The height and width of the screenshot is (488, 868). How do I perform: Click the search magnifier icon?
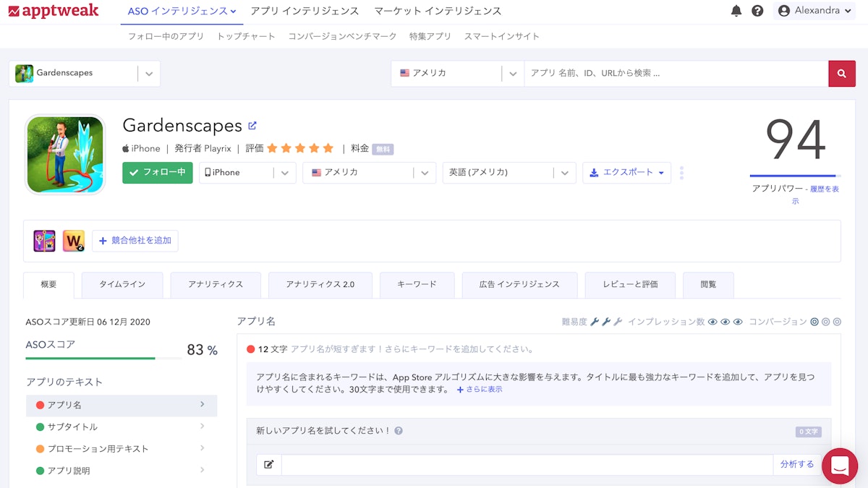pyautogui.click(x=841, y=73)
